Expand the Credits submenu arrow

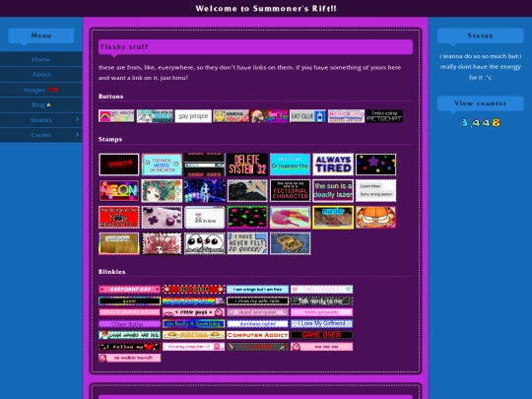click(x=77, y=134)
